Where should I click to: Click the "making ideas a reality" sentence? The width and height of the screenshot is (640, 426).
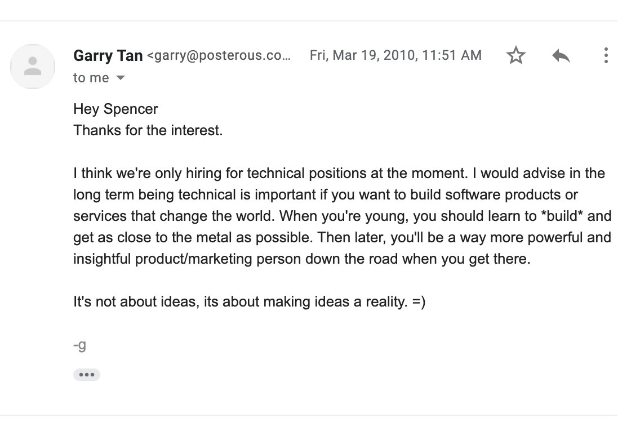pos(334,302)
